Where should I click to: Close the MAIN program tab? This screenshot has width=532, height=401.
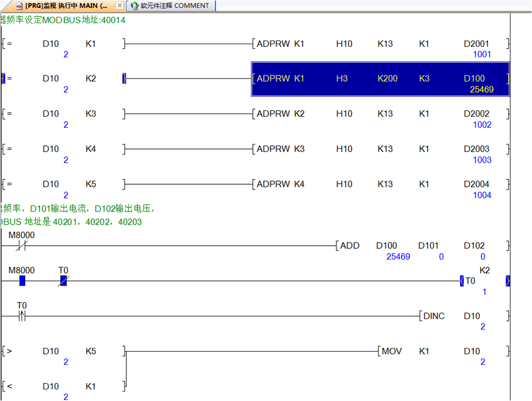click(x=119, y=6)
